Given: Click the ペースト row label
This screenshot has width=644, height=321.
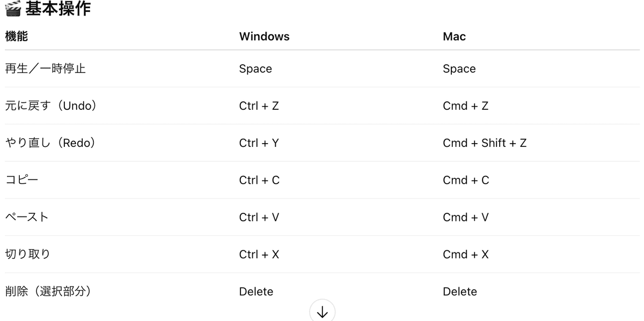Looking at the screenshot, I should tap(27, 217).
